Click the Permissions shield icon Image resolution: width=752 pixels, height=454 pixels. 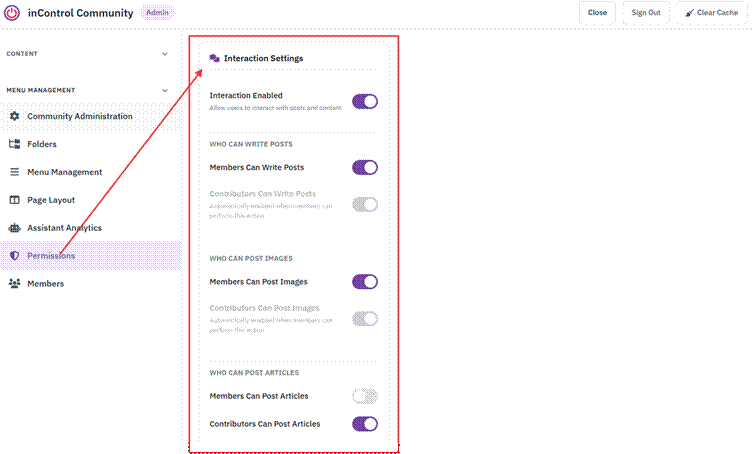pos(14,256)
